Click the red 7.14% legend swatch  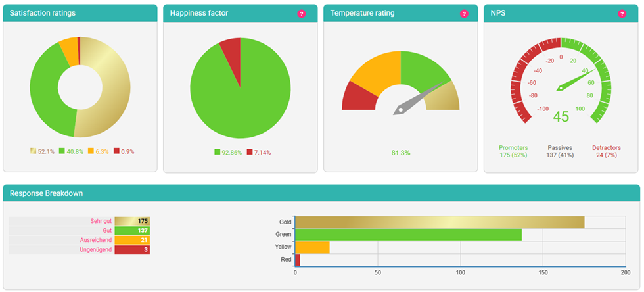(x=250, y=152)
